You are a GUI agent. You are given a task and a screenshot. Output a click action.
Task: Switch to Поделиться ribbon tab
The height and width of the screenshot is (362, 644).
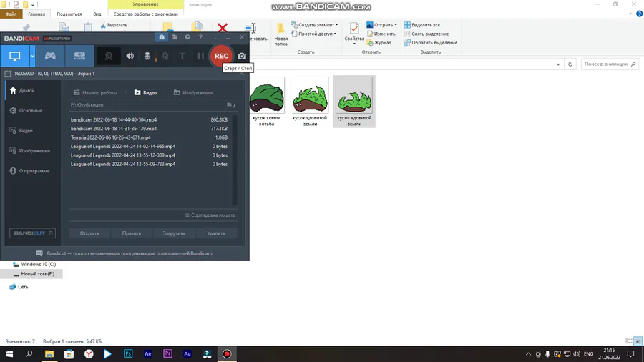69,14
